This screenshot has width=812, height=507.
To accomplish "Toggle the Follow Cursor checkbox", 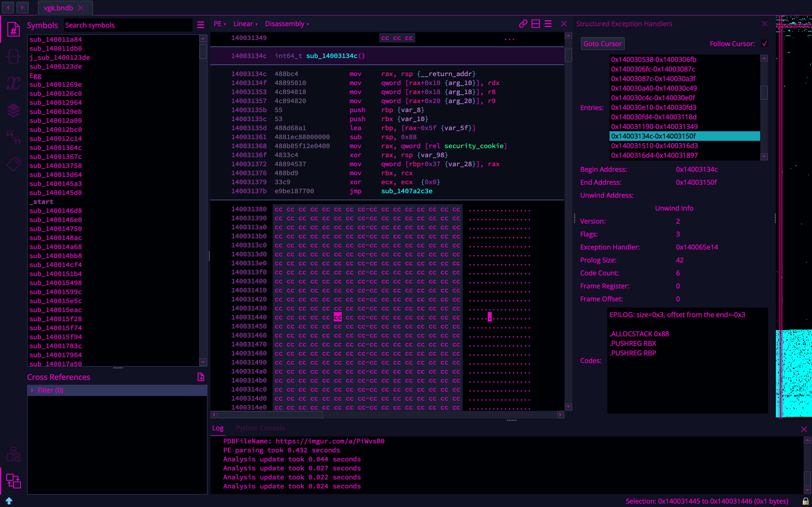I will click(x=764, y=44).
